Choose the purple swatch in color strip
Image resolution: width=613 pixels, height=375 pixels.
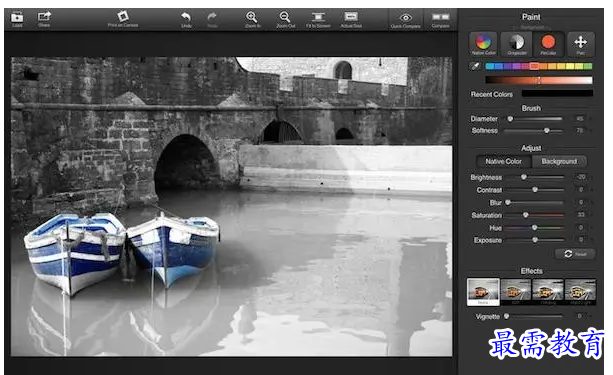516,66
